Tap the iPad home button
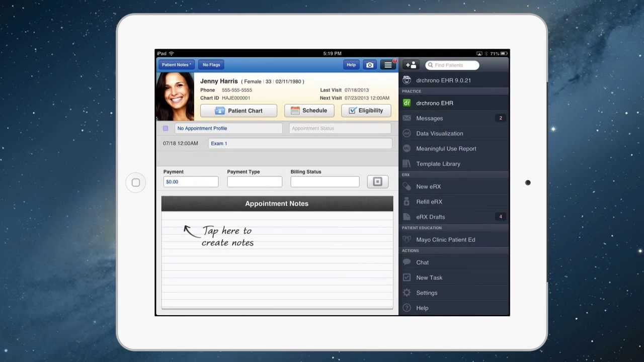Viewport: 644px width, 362px height. (x=136, y=183)
